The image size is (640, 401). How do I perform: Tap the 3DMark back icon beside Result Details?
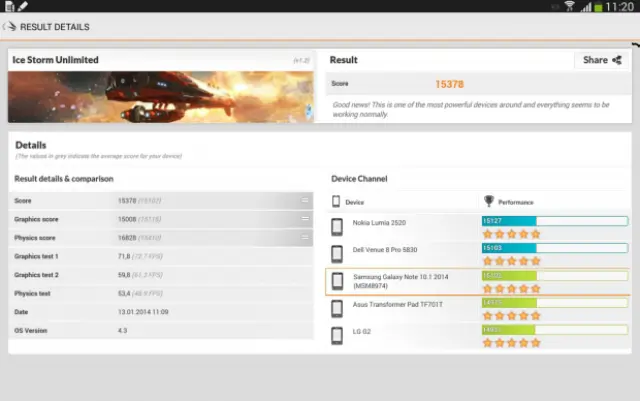pos(9,27)
